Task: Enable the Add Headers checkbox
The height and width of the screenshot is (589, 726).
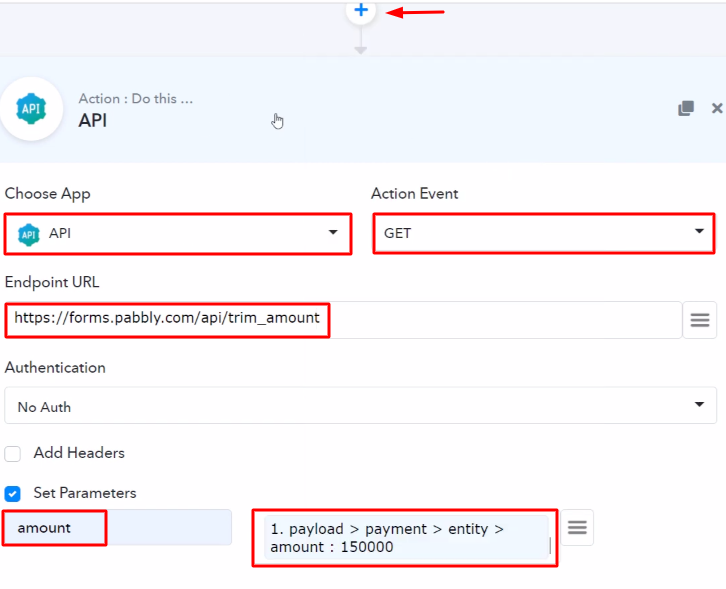Action: (13, 453)
